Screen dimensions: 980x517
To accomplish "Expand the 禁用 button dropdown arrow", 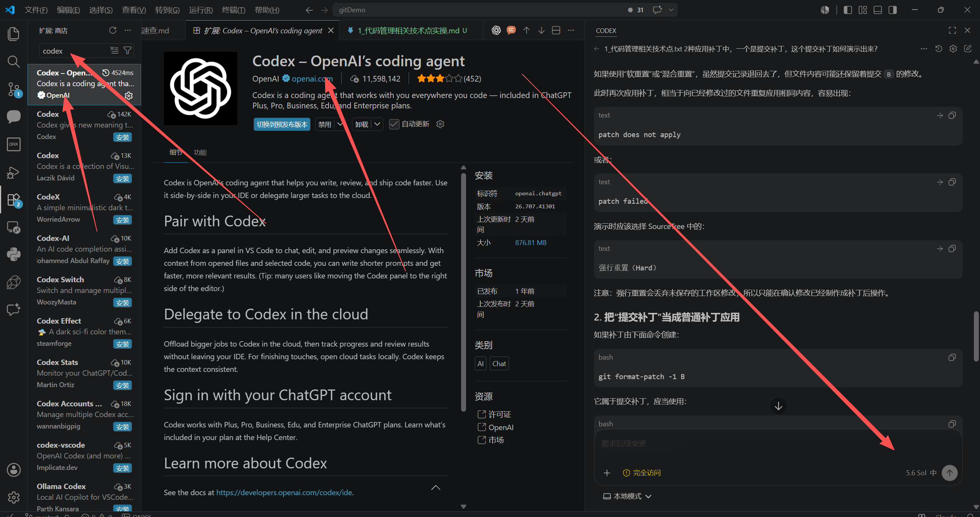I will [x=340, y=124].
